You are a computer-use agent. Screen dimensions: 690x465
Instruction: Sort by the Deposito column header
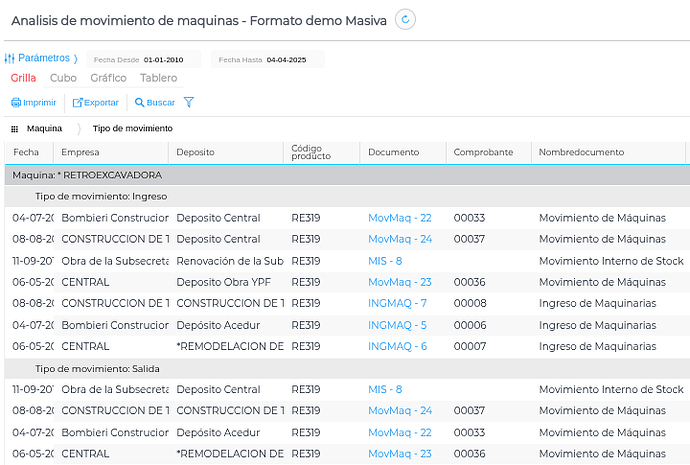pyautogui.click(x=226, y=152)
